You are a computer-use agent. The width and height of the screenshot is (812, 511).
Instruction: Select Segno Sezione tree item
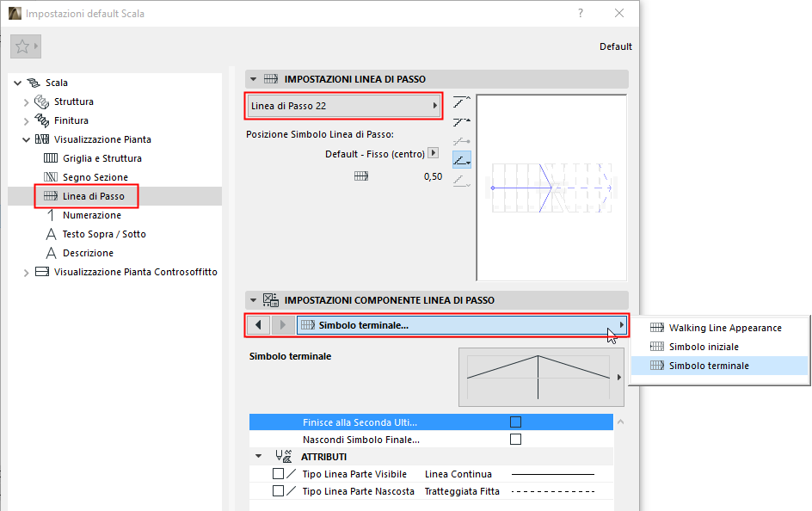pos(95,177)
